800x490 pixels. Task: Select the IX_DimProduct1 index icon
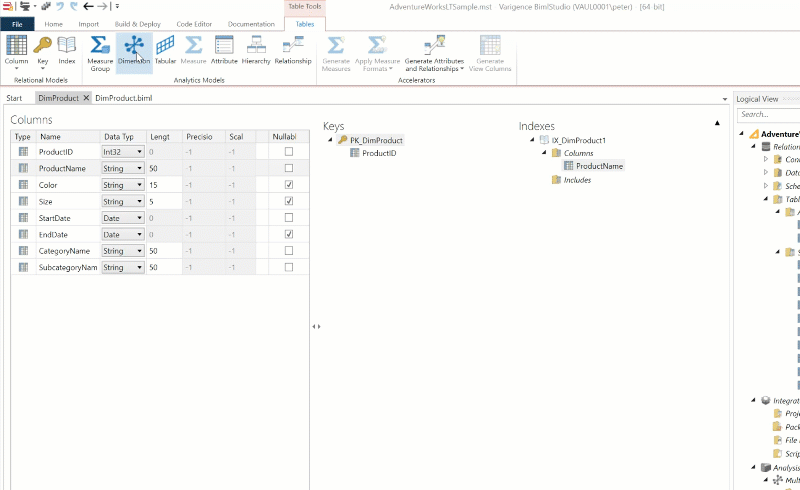(544, 140)
